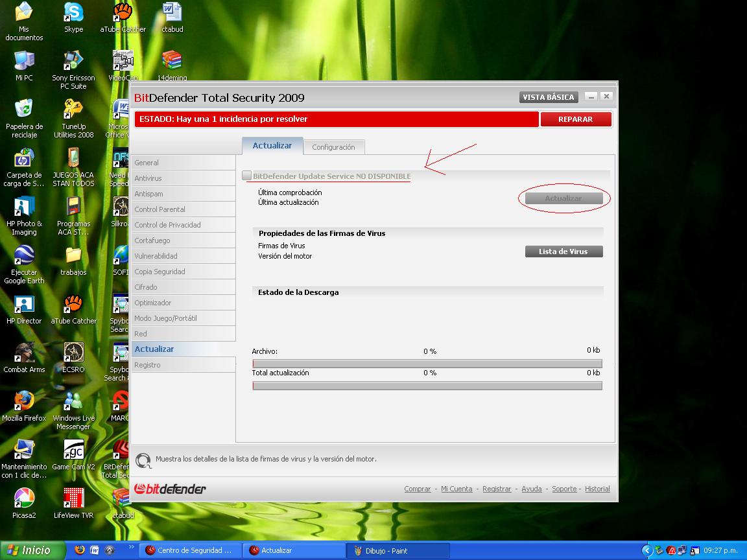
Task: Launch ECSRO desktop icon
Action: (x=73, y=358)
